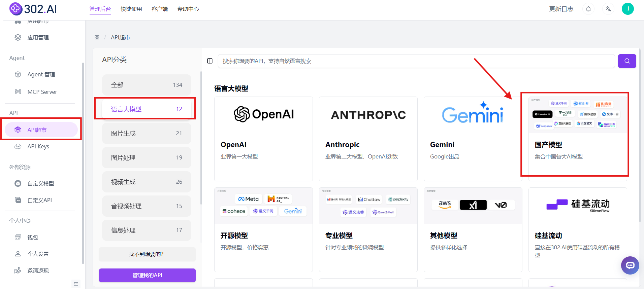This screenshot has width=644, height=289.
Task: Click the 管理我的API button
Action: coord(147,275)
